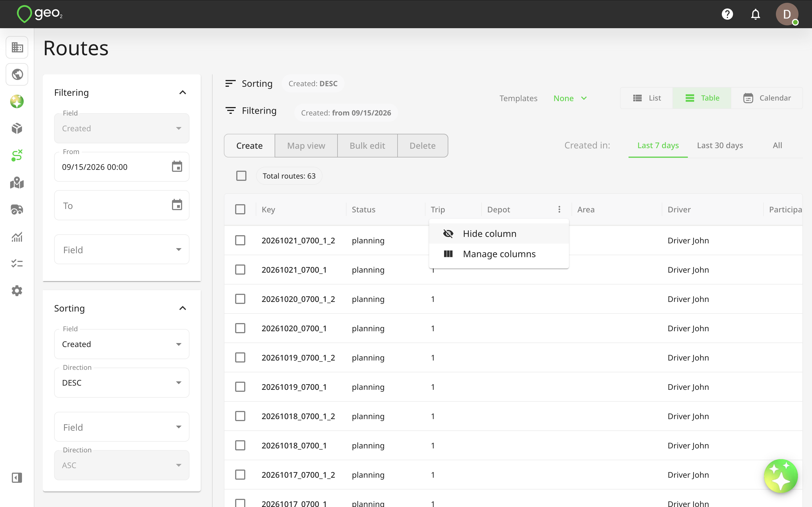Tick checkbox for route 20261021_0700_1_2
This screenshot has width=812, height=507.
click(240, 241)
